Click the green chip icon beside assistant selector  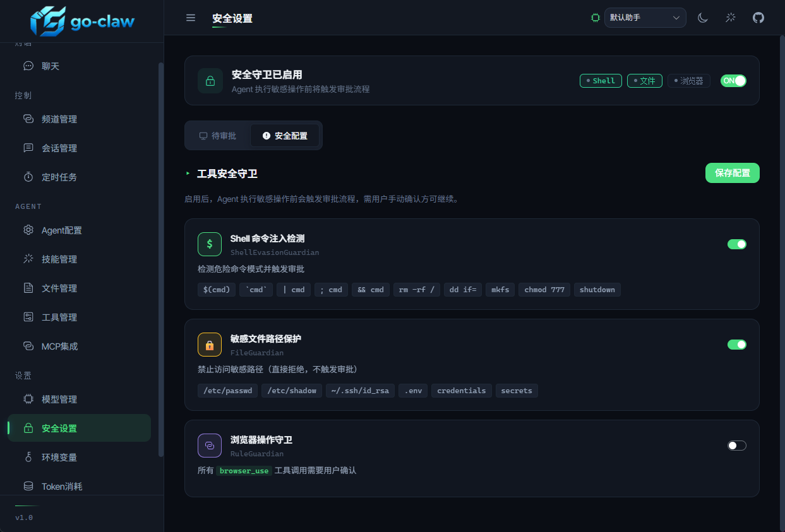596,18
